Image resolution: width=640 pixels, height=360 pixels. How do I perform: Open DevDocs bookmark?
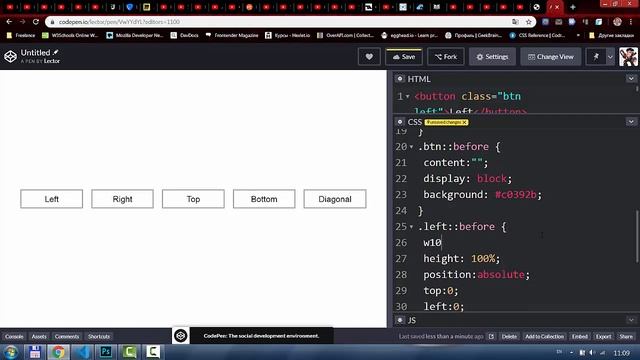(184, 36)
